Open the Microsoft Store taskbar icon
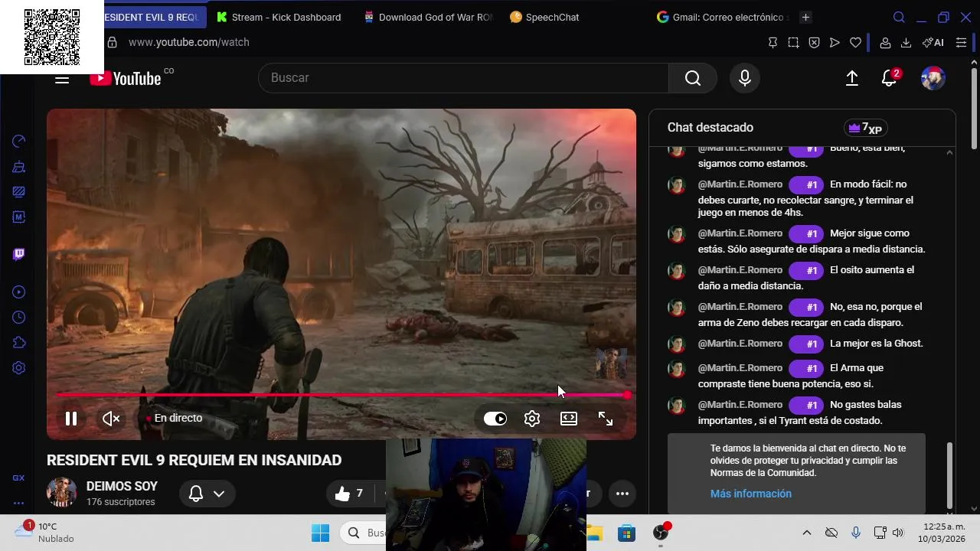 pos(626,533)
